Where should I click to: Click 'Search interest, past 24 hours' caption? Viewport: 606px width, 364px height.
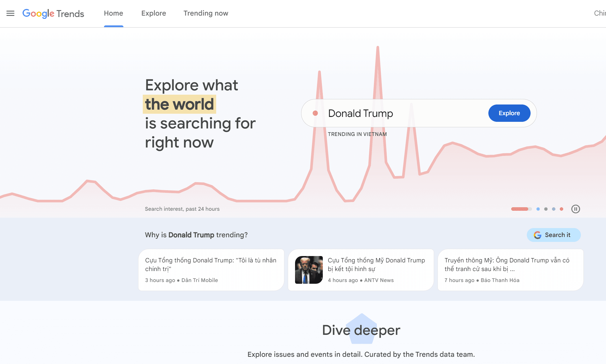pyautogui.click(x=182, y=209)
